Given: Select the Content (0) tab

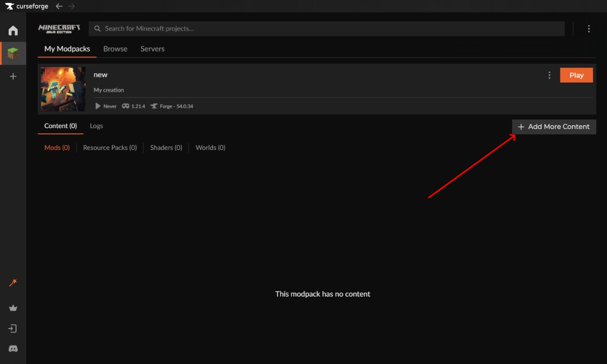Looking at the screenshot, I should point(61,126).
